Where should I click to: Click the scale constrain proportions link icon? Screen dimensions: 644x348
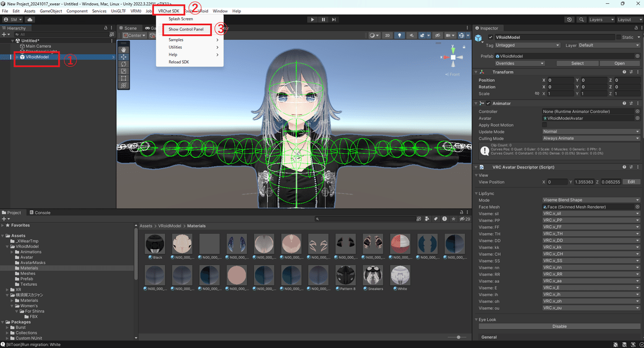tap(537, 93)
